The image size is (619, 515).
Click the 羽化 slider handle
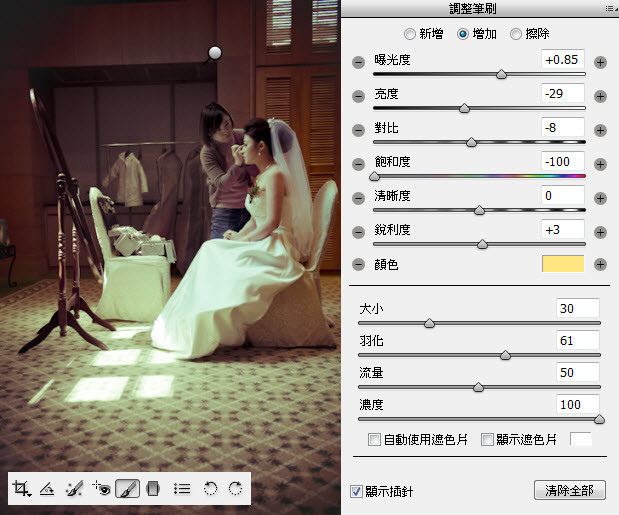click(505, 355)
